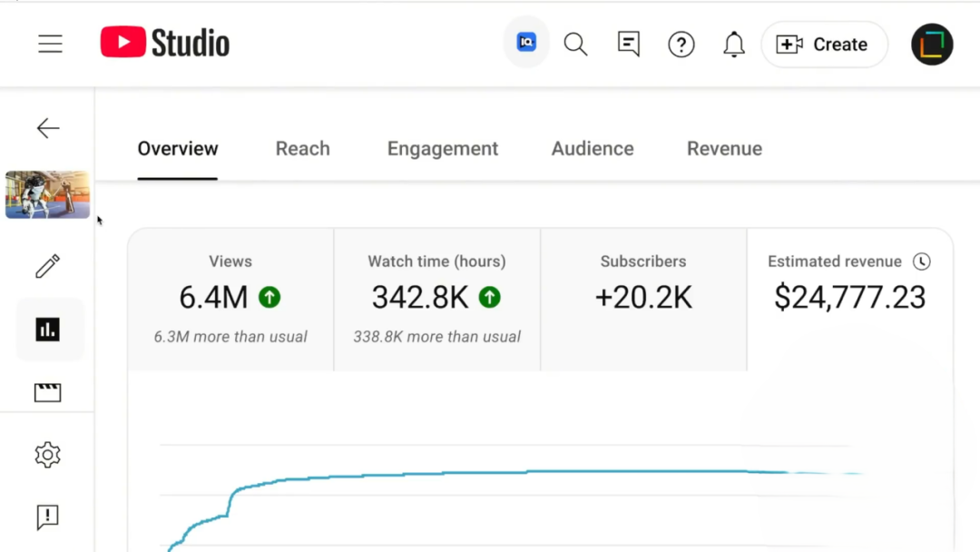
Task: Open video details pencil icon
Action: tap(47, 266)
